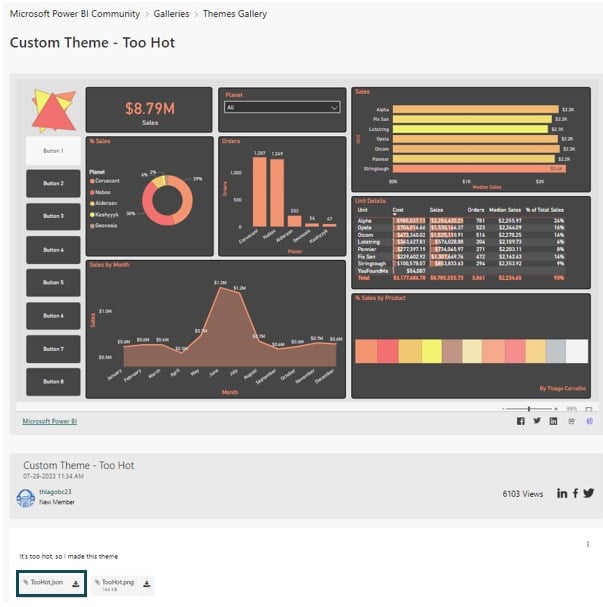
Task: Select Button 1 in the report
Action: click(53, 151)
